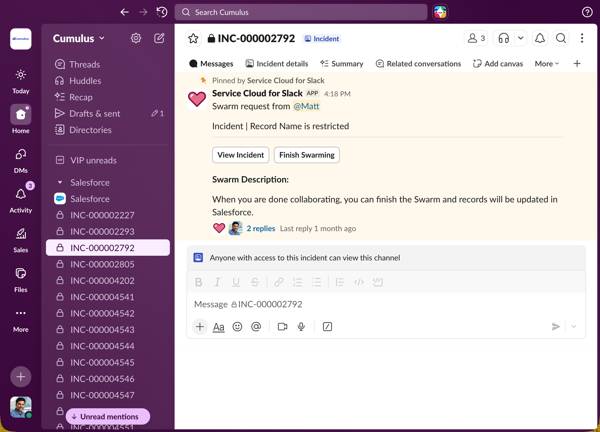Open Huddles

(x=108, y=81)
